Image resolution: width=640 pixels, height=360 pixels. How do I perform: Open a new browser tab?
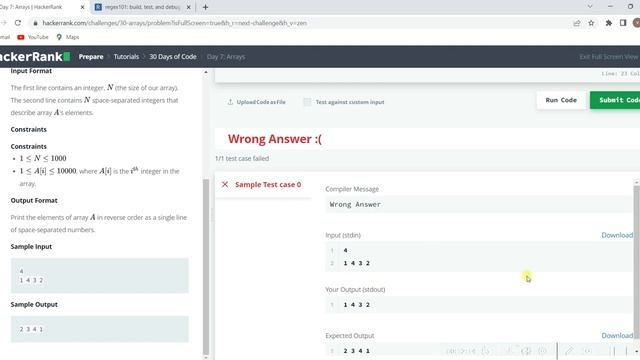coord(205,7)
